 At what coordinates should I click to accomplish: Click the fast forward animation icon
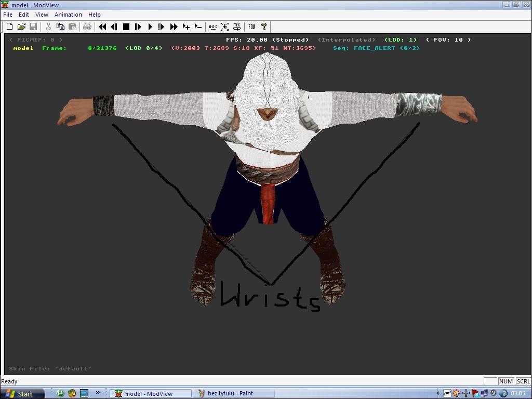(x=174, y=26)
